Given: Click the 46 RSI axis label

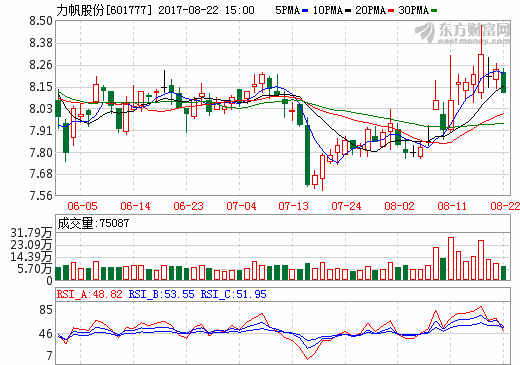Looking at the screenshot, I should 46,334.
